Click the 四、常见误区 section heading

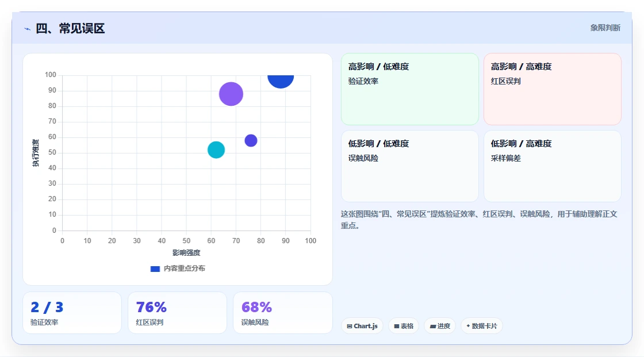[x=70, y=28]
